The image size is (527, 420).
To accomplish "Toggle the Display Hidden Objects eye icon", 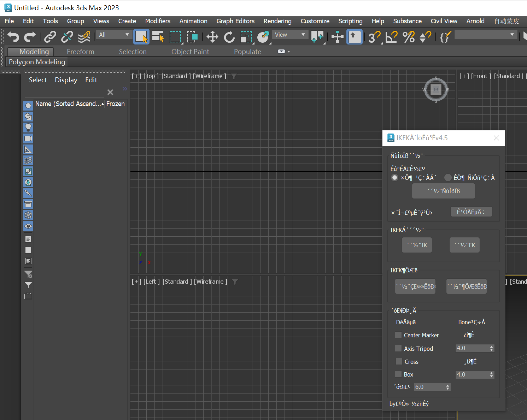I will click(28, 226).
